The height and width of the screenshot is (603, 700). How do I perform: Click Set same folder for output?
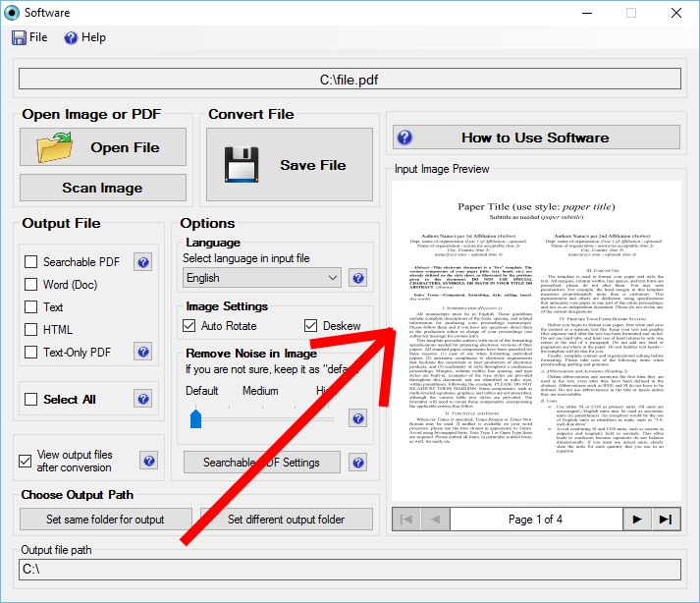105,519
